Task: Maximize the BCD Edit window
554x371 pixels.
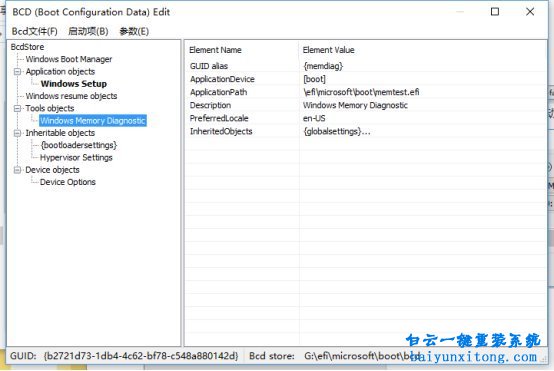Action: pyautogui.click(x=495, y=12)
